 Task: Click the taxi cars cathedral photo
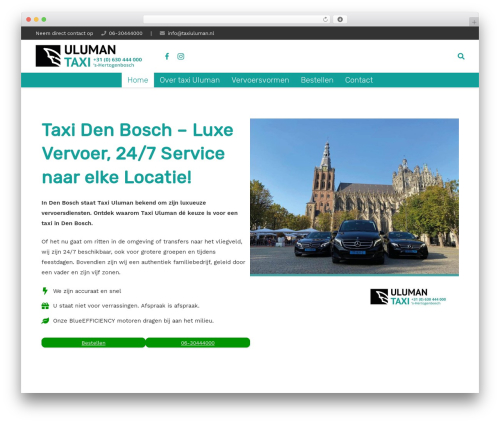[354, 197]
